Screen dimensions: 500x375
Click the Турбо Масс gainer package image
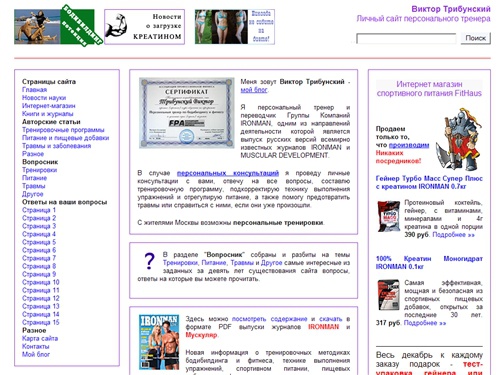coord(389,216)
